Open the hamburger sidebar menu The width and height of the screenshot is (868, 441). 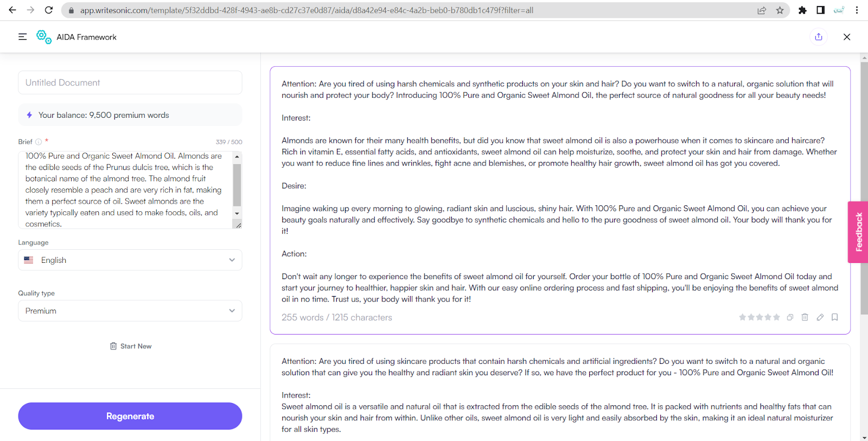pos(22,37)
